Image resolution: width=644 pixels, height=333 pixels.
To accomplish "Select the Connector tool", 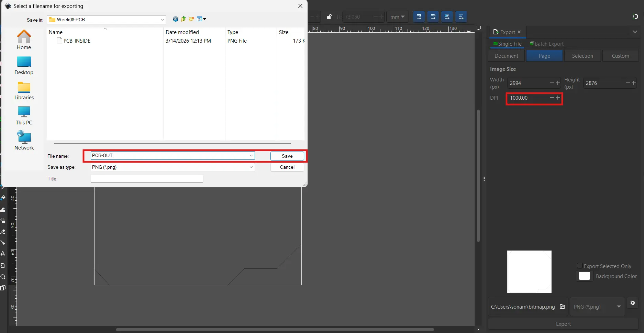I will point(3,243).
